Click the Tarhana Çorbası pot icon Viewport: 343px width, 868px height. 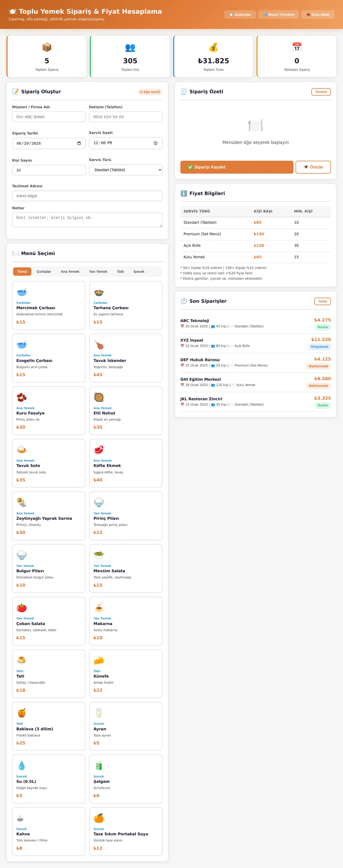(x=99, y=292)
